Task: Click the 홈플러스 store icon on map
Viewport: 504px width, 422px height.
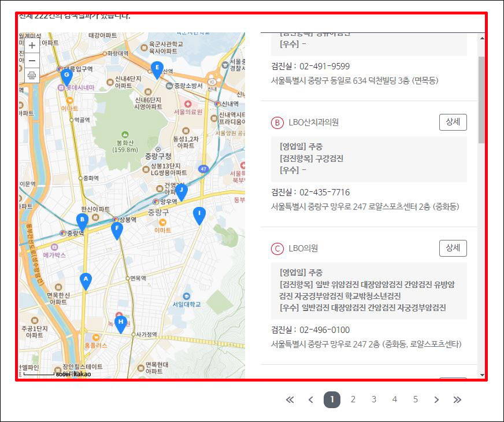Action: click(95, 338)
